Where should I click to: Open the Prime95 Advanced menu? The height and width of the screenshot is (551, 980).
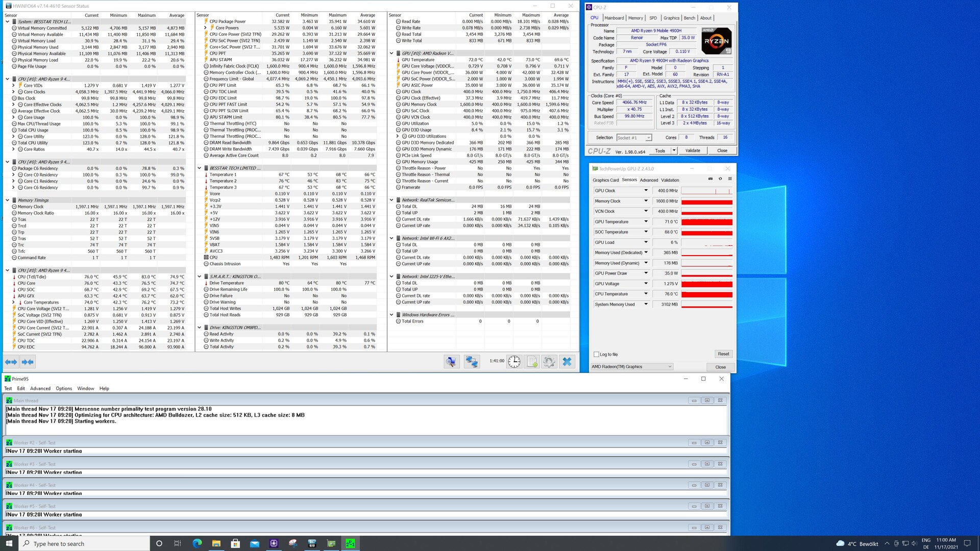click(x=40, y=388)
